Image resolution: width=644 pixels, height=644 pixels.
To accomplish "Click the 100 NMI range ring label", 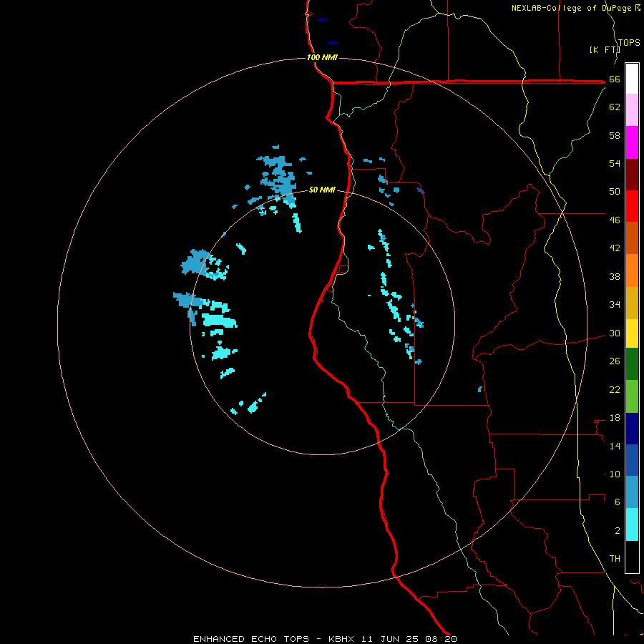I will 322,57.
